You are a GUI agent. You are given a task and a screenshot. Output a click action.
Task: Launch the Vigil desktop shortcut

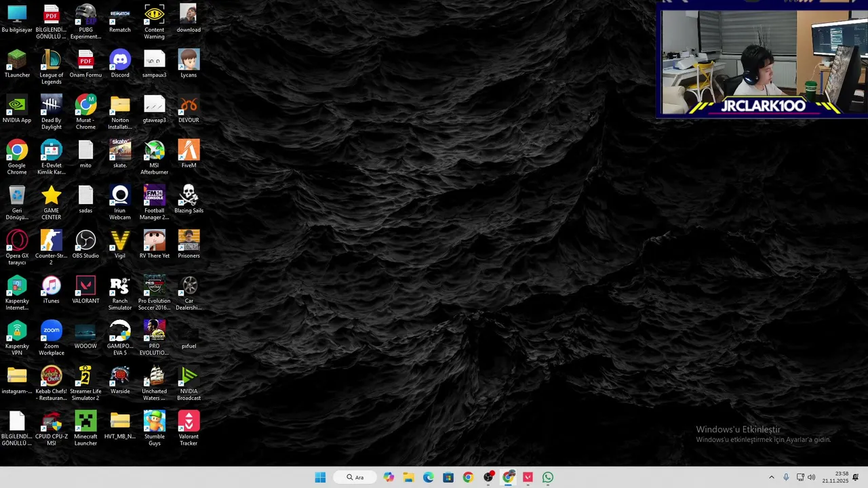[120, 245]
